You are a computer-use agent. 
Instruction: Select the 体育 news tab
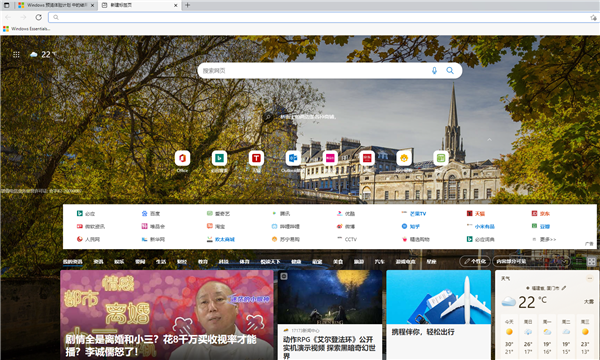click(244, 262)
